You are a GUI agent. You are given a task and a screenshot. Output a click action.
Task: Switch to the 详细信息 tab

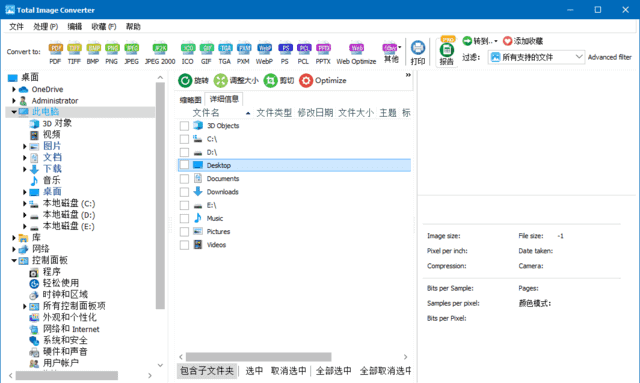(224, 99)
